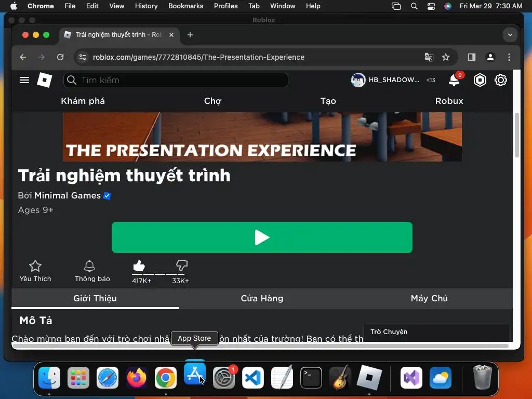Open the Apple menu
Image resolution: width=532 pixels, height=399 pixels.
(14, 6)
